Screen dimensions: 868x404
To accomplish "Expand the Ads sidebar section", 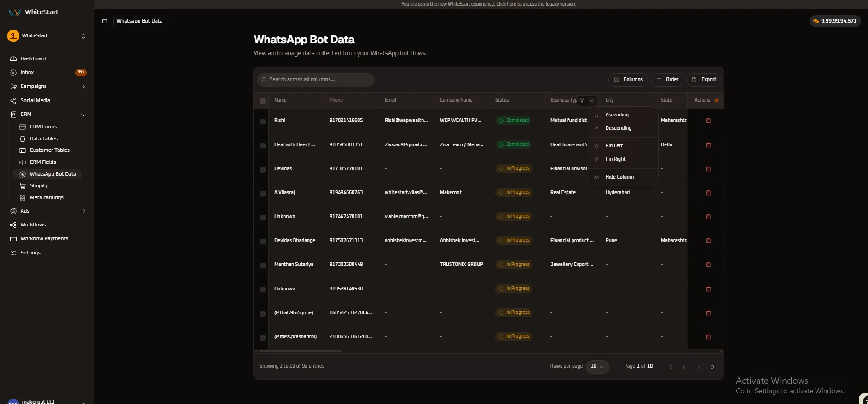I will (x=83, y=211).
